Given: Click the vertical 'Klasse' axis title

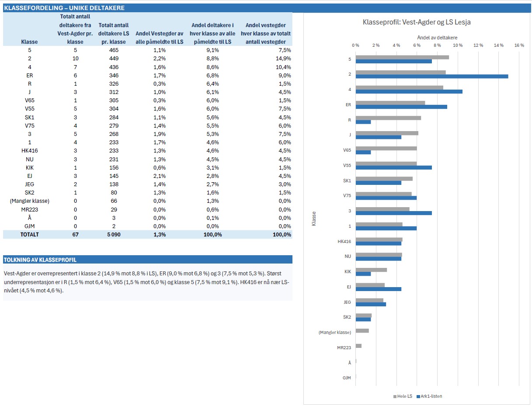Looking at the screenshot, I should click(314, 219).
